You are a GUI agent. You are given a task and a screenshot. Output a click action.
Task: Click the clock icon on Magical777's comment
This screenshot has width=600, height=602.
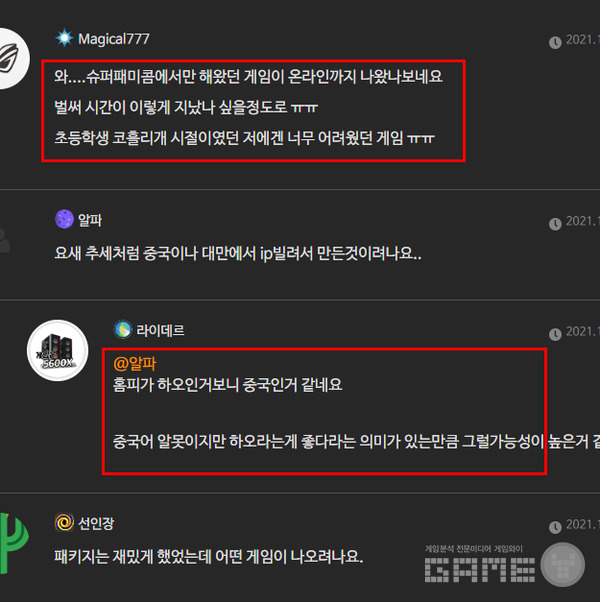point(555,42)
